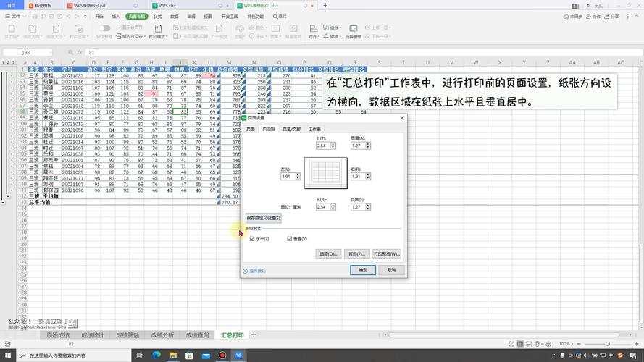Click the redo arrow in quick access toolbar
This screenshot has width=644, height=362.
[76, 17]
